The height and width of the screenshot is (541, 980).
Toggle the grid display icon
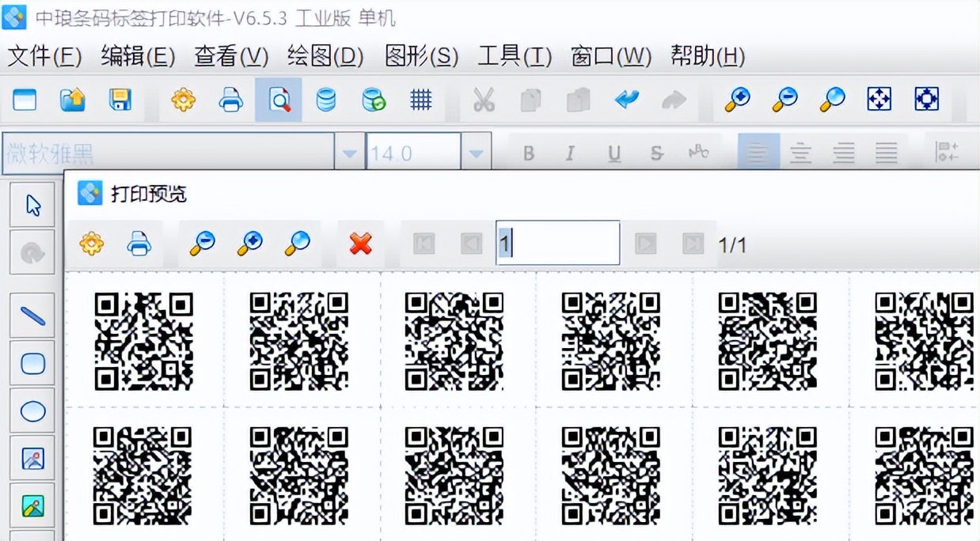pos(422,100)
